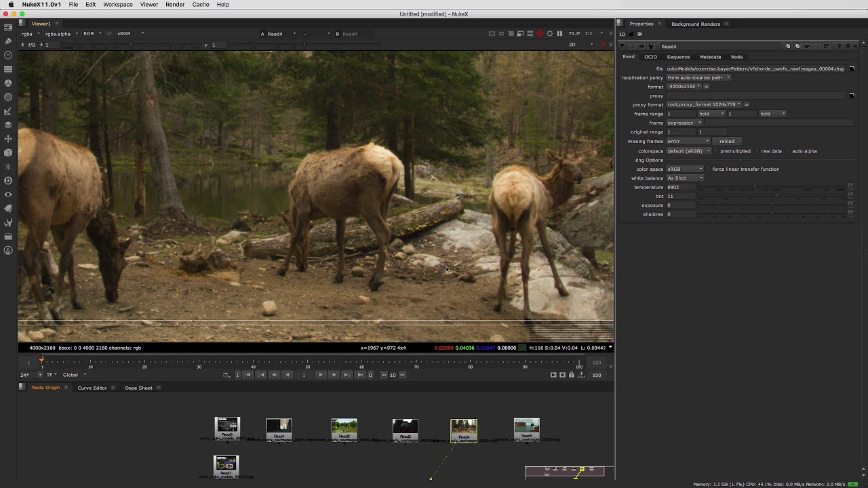Open the white balance As Shot dropdown
Image resolution: width=868 pixels, height=488 pixels.
click(x=686, y=178)
